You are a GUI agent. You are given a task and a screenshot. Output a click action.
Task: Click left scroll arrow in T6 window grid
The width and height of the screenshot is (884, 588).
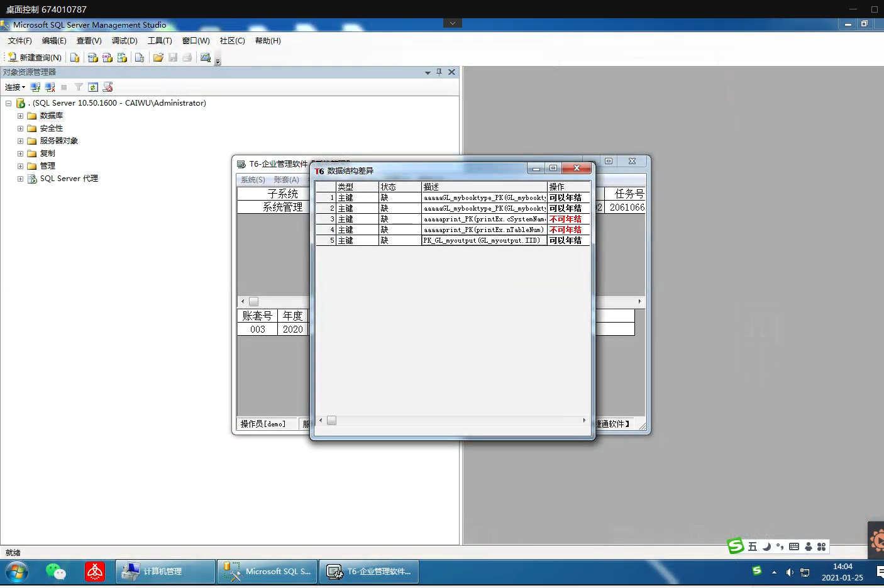pyautogui.click(x=243, y=301)
